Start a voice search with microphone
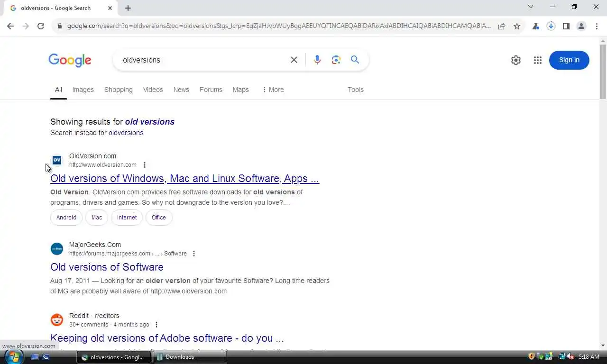This screenshot has height=364, width=607. pos(317,60)
